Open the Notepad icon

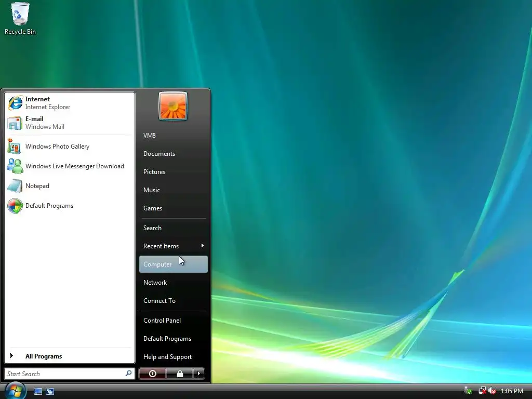[15, 186]
